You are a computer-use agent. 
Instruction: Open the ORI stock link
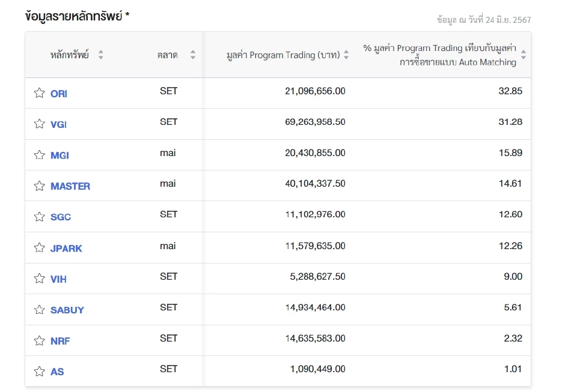(58, 93)
